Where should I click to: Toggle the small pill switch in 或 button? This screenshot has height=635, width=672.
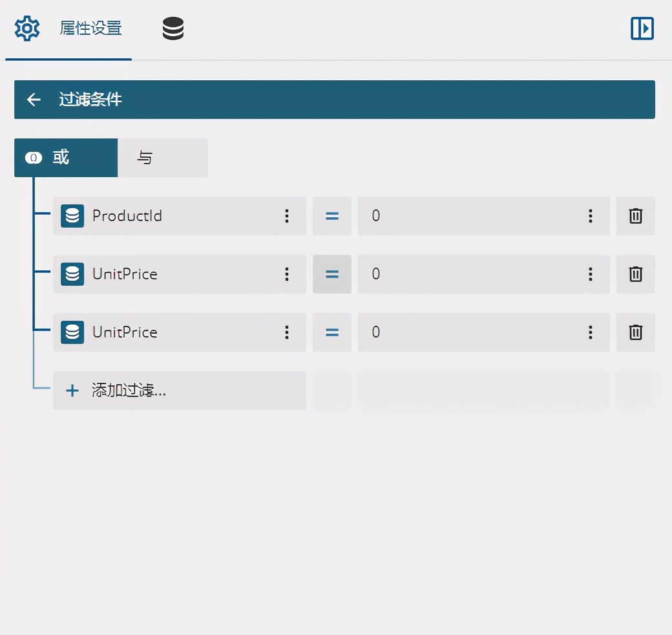[34, 158]
